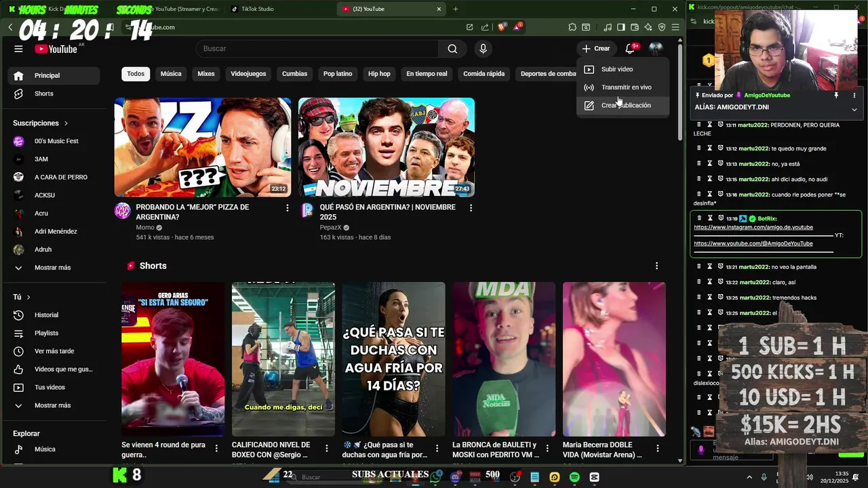Click the search magnifier button
This screenshot has width=868, height=488.
452,49
